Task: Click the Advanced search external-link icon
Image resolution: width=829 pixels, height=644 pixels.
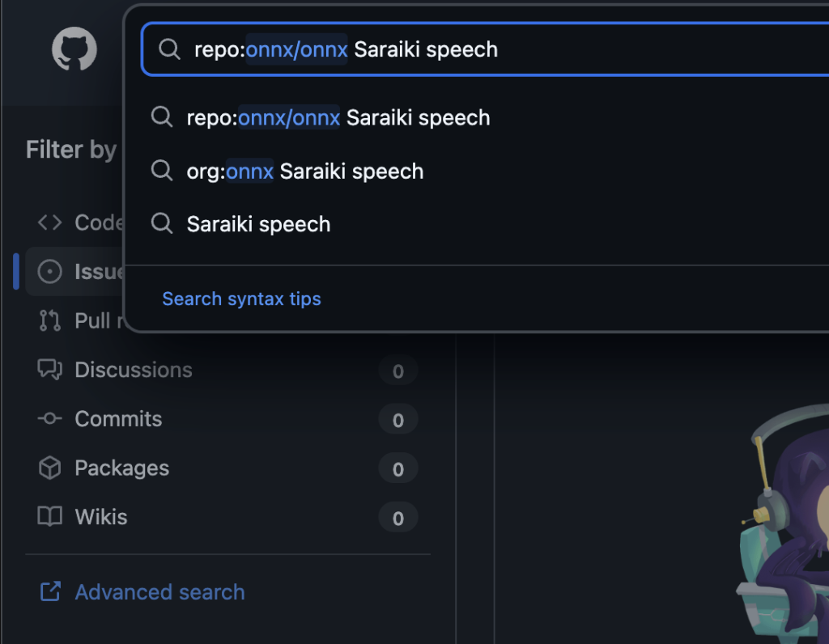Action: click(50, 592)
